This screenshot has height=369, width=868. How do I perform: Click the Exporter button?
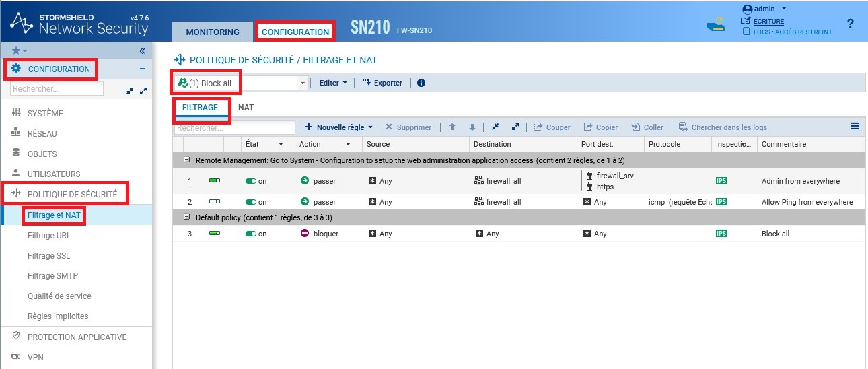pos(382,83)
